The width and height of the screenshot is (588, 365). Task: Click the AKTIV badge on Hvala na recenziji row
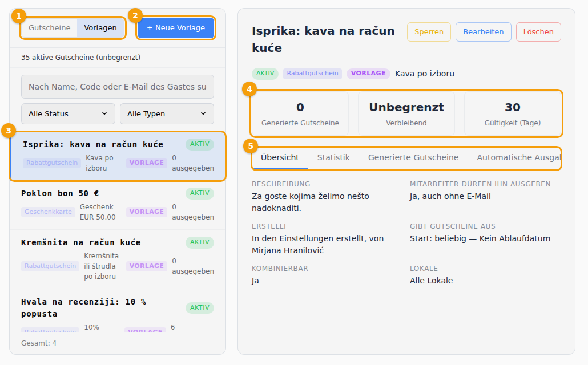point(199,307)
